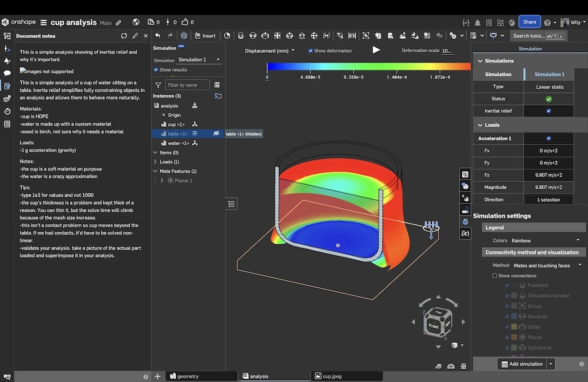Click the Document notes icon in left sidebar
Image resolution: width=588 pixels, height=382 pixels.
[7, 86]
